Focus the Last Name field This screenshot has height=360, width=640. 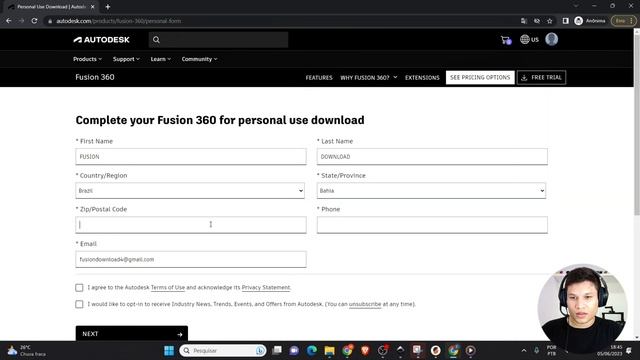coord(432,157)
